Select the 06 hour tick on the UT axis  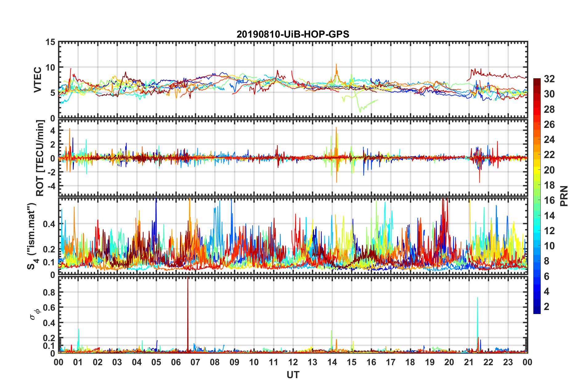(176, 362)
